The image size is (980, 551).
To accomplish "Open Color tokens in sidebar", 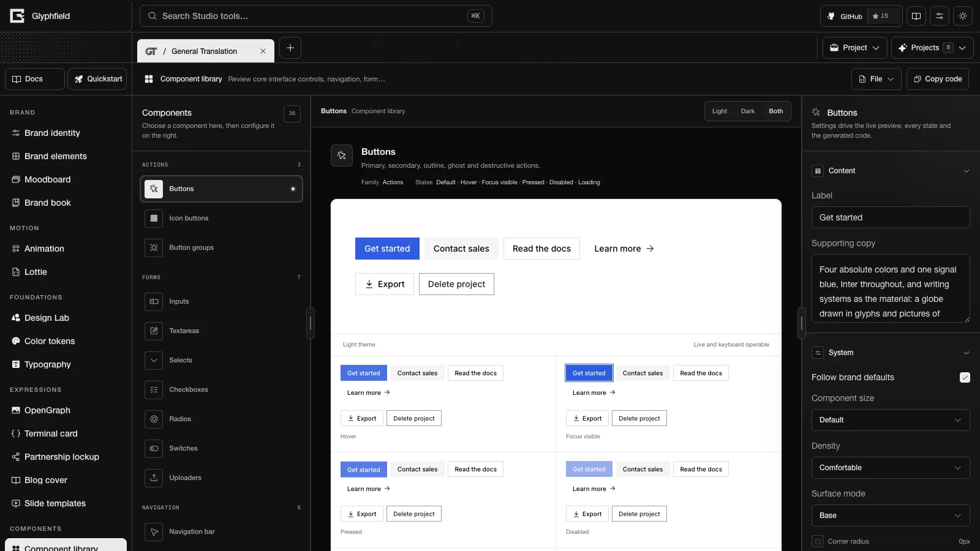I will click(x=66, y=341).
